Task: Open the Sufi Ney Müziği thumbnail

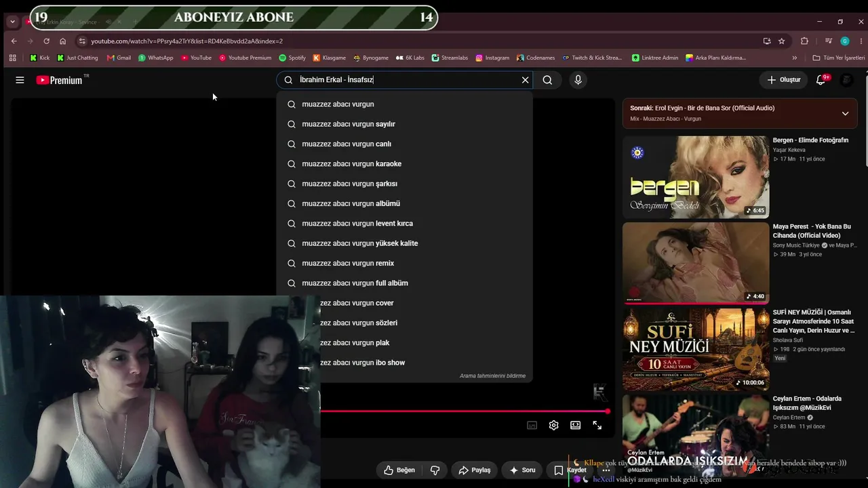Action: pyautogui.click(x=696, y=350)
